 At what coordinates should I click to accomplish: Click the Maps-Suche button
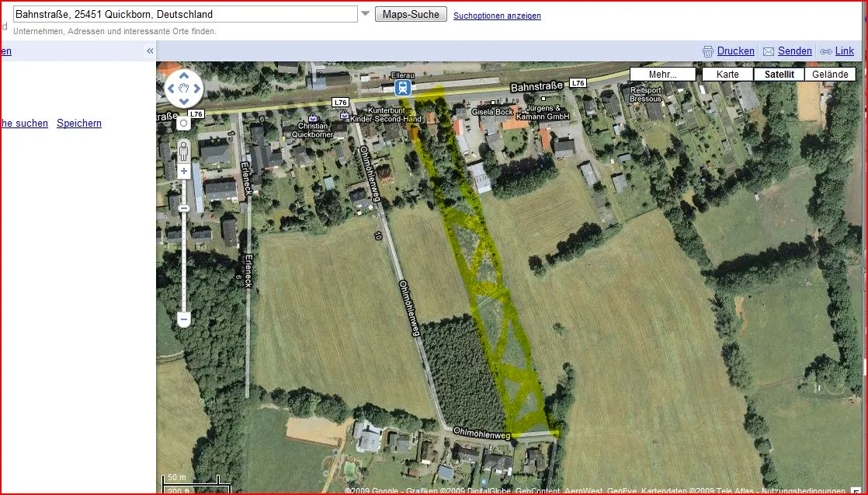click(x=411, y=15)
